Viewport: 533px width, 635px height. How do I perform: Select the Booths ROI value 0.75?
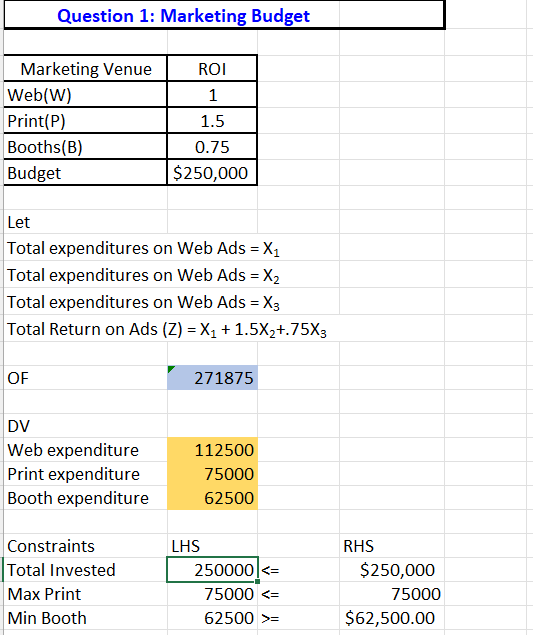[x=212, y=147]
